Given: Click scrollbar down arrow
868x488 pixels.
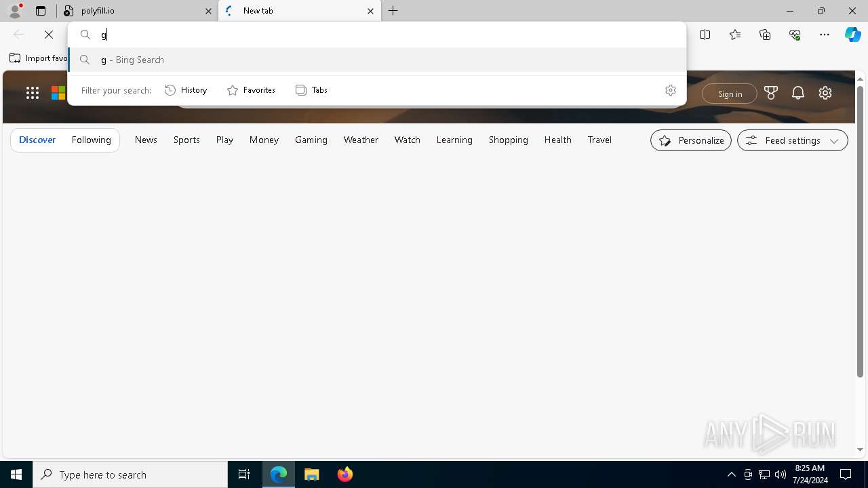Looking at the screenshot, I should click(x=860, y=449).
